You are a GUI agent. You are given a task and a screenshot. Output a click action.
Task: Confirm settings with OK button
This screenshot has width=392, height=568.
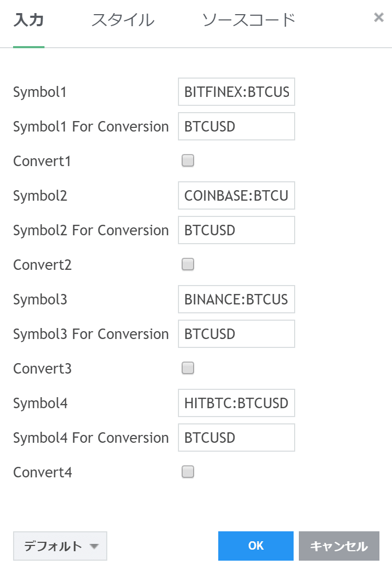click(x=256, y=546)
